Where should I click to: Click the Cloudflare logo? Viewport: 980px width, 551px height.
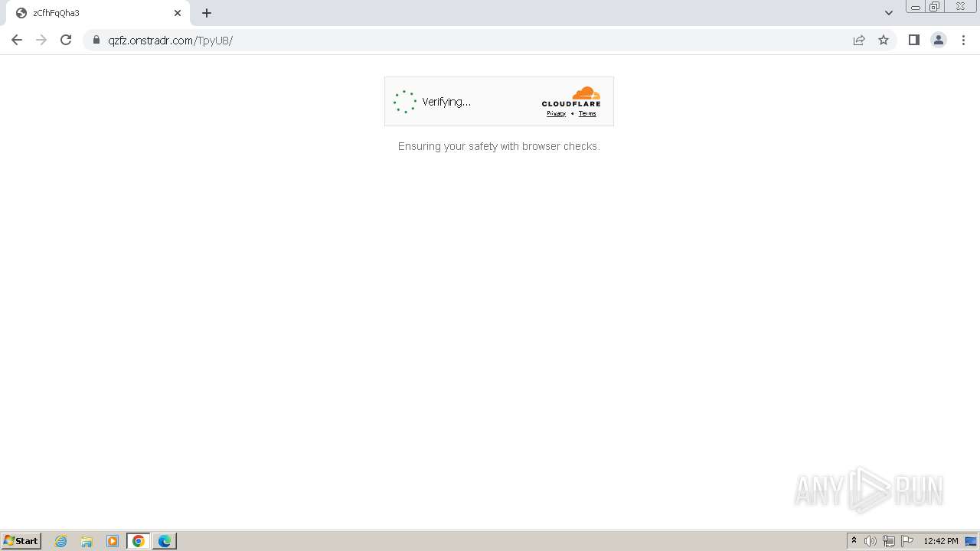point(571,96)
